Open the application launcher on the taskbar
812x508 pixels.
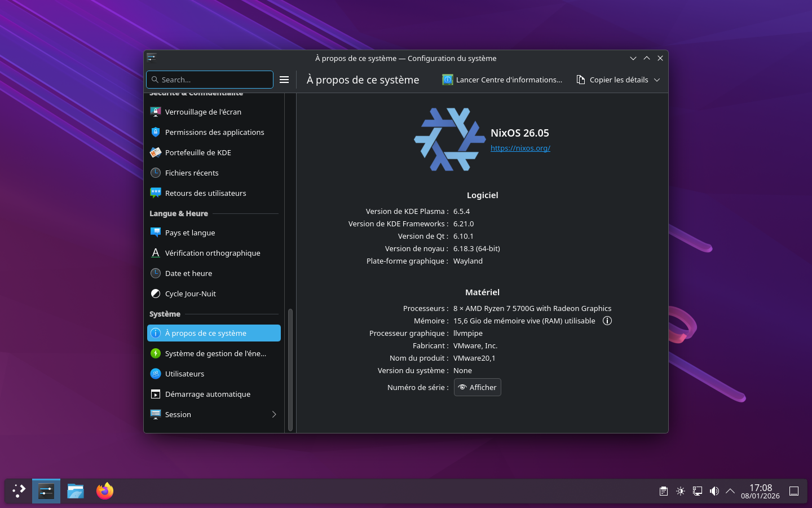[19, 491]
